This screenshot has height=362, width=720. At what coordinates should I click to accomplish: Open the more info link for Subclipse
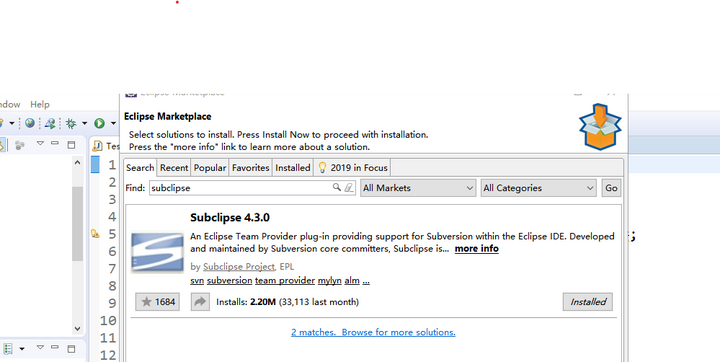[x=477, y=249]
